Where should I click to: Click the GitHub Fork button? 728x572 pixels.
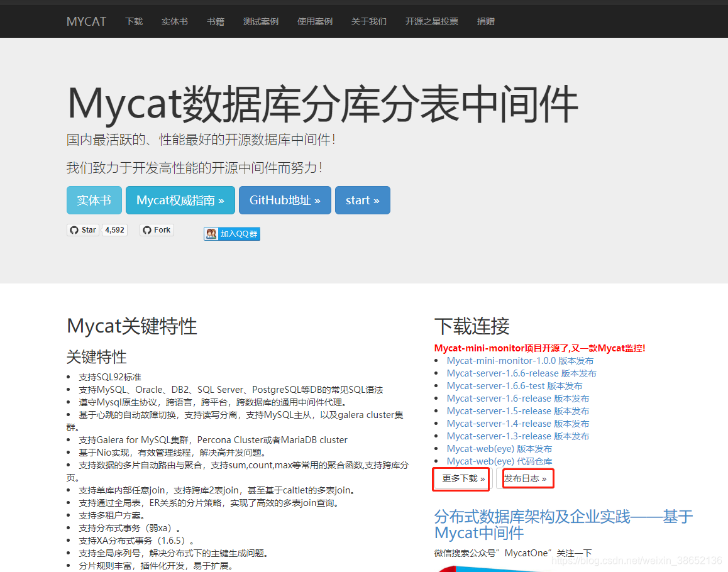pyautogui.click(x=157, y=230)
